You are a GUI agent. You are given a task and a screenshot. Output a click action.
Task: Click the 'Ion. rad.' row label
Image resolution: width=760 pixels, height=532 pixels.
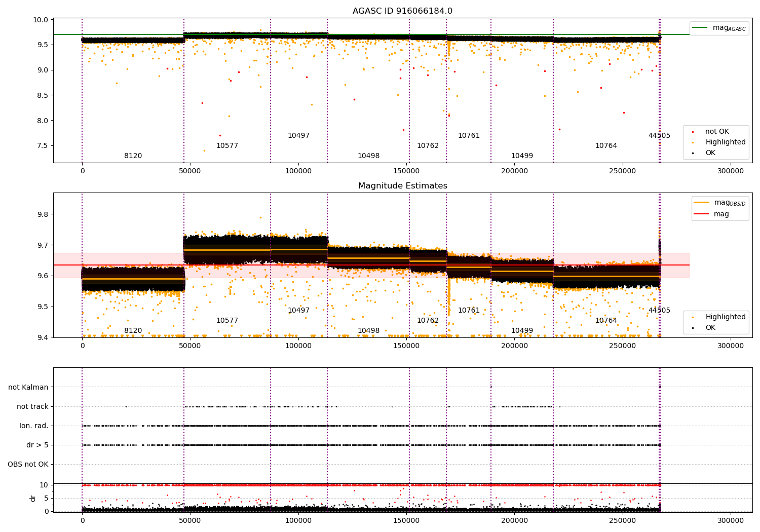34,426
